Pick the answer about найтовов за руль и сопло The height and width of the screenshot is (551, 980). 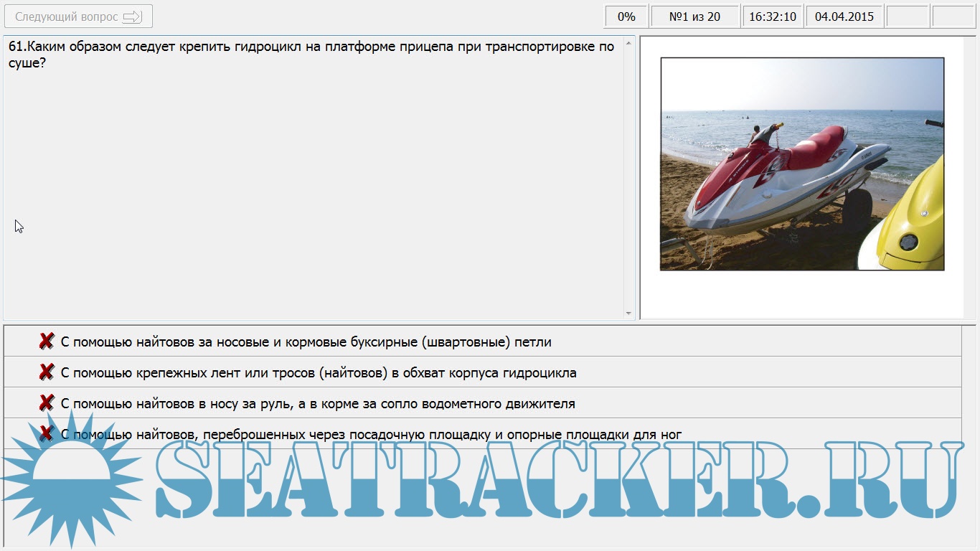(x=318, y=404)
